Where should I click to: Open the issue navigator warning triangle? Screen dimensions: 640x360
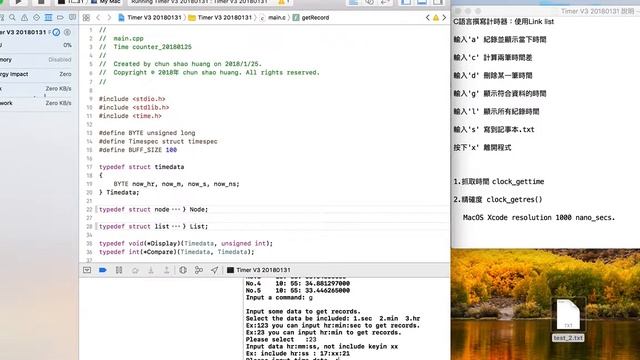(x=24, y=18)
